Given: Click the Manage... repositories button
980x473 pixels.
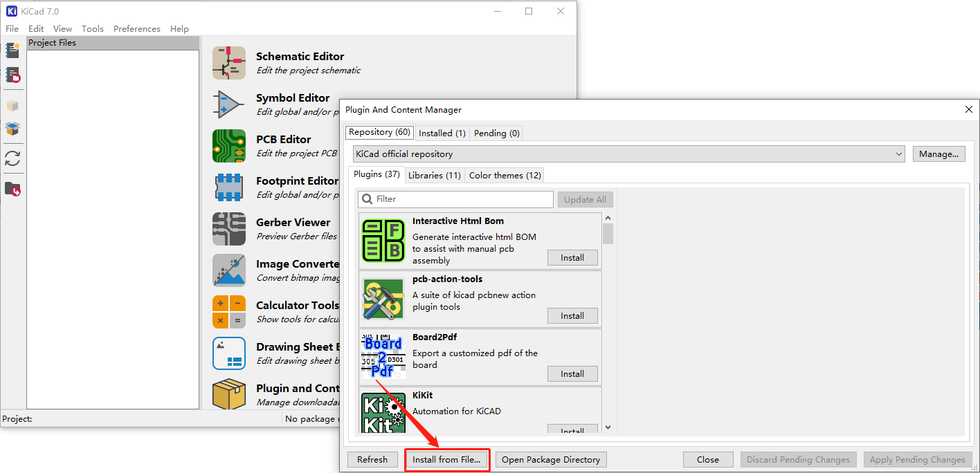Looking at the screenshot, I should pos(938,154).
